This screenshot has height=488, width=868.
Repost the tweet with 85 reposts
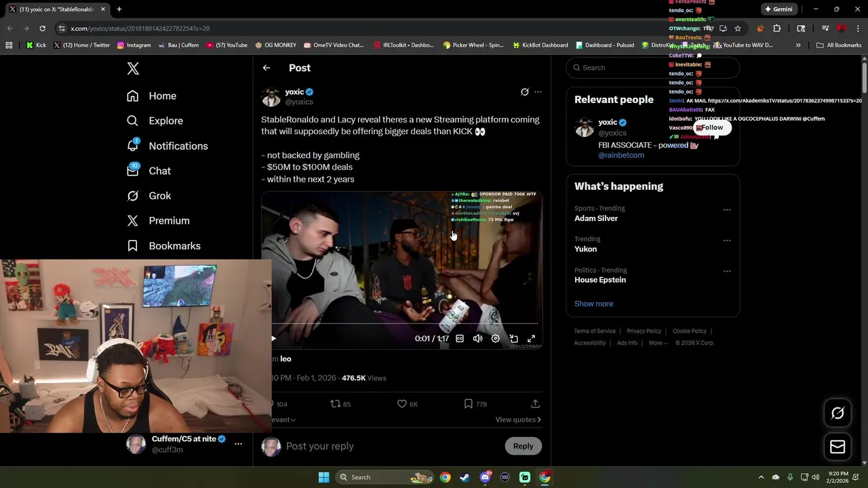click(340, 404)
